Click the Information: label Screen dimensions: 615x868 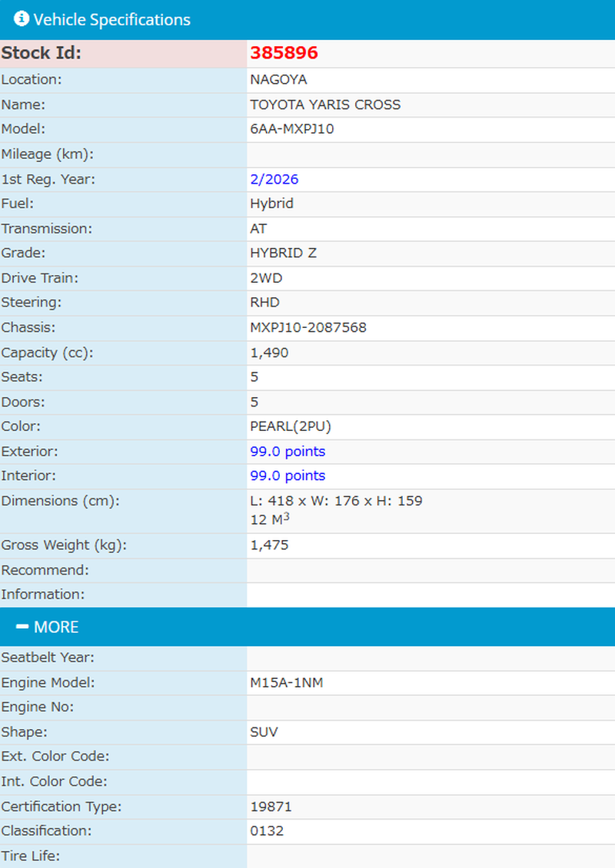43,595
